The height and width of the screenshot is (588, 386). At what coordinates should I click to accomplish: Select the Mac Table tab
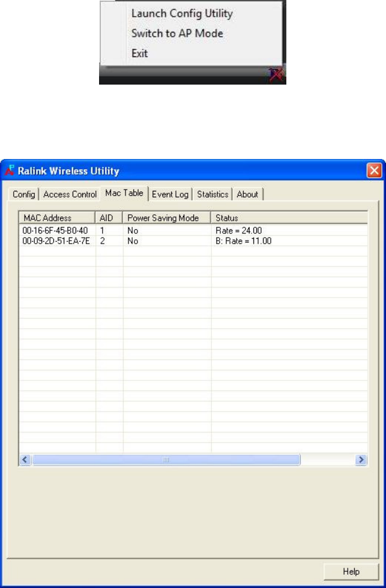tap(124, 193)
